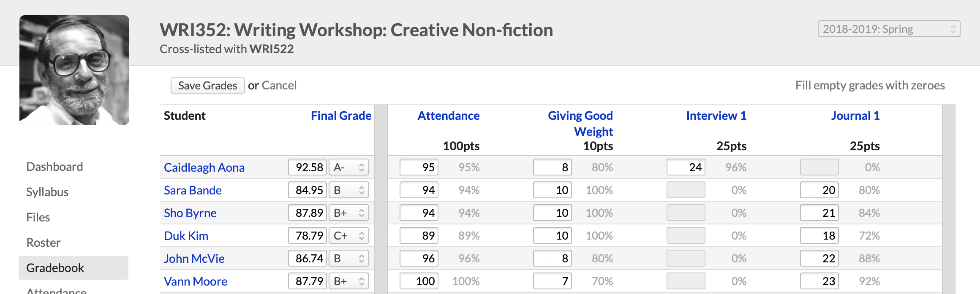Open Vann Moore's B+ letter grade dropdown
Viewport: 980px width, 294px height.
coord(349,281)
